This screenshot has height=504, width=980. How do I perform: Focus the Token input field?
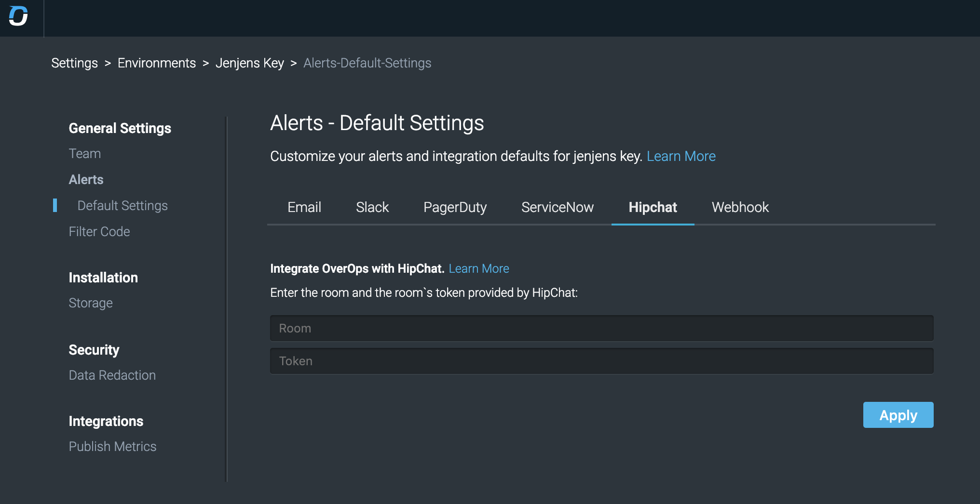click(x=602, y=361)
